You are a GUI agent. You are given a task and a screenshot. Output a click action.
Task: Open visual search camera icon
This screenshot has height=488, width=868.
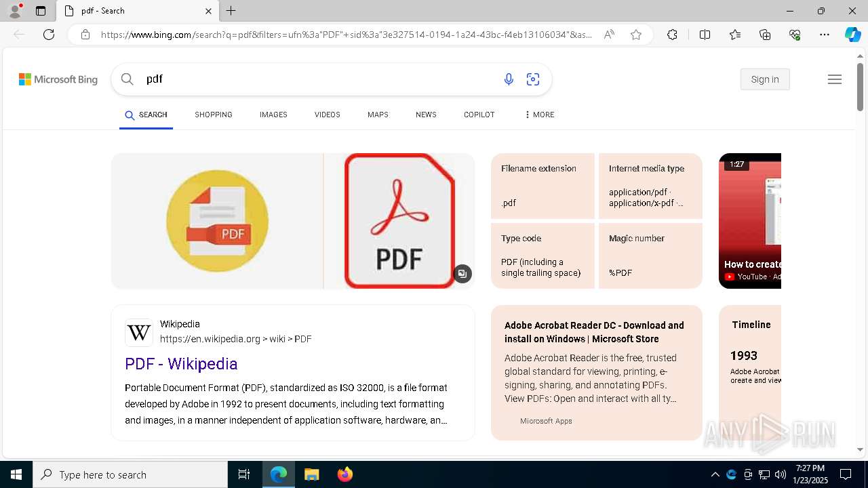click(533, 79)
